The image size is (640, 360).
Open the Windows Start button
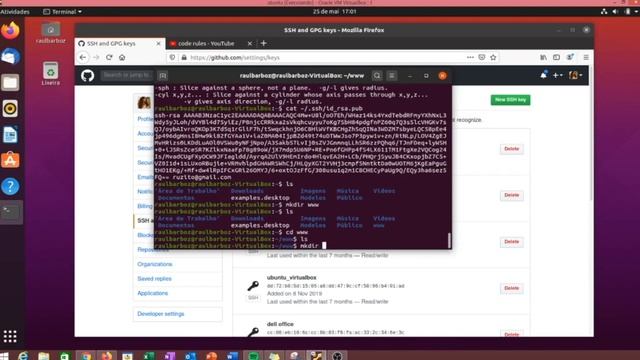coord(4,356)
